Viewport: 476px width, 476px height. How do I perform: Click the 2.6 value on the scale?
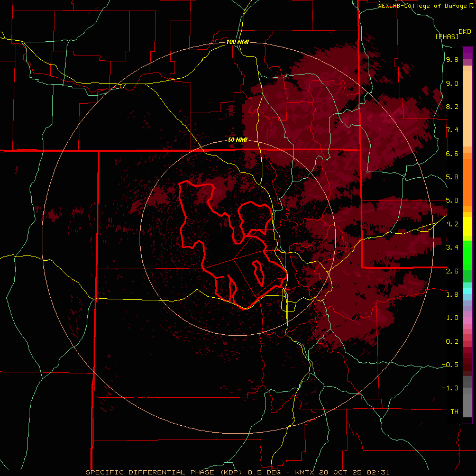[452, 271]
